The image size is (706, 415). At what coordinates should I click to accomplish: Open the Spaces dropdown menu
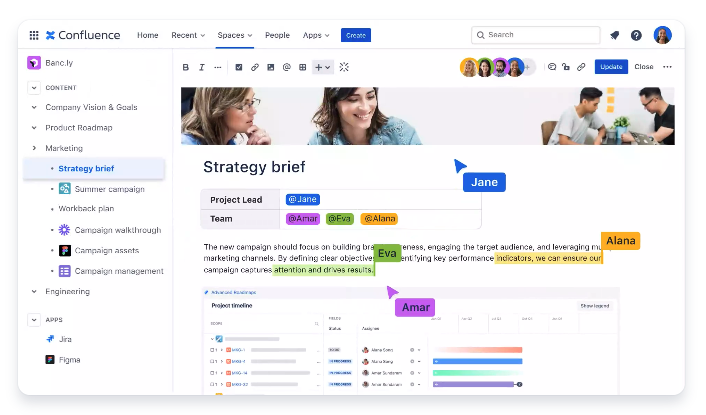click(x=235, y=35)
